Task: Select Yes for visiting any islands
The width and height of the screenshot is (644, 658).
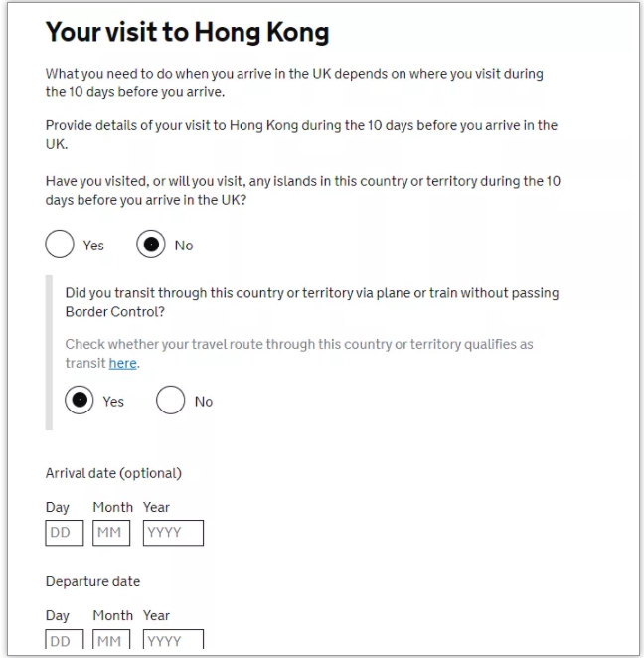Action: pyautogui.click(x=60, y=245)
